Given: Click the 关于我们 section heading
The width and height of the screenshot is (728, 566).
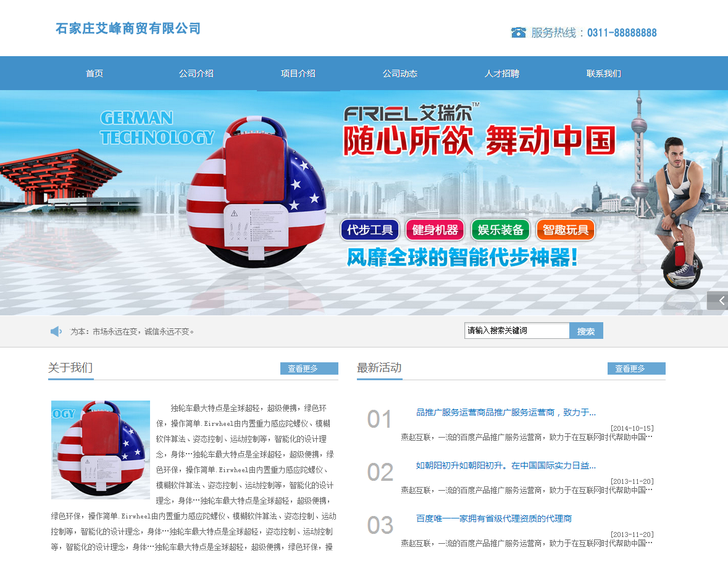Looking at the screenshot, I should pos(70,368).
